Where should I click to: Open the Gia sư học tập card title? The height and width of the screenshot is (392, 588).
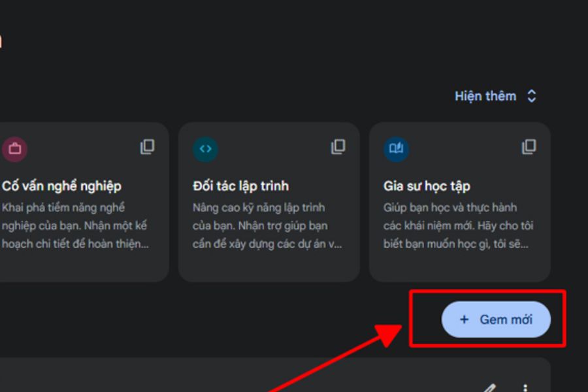click(427, 186)
